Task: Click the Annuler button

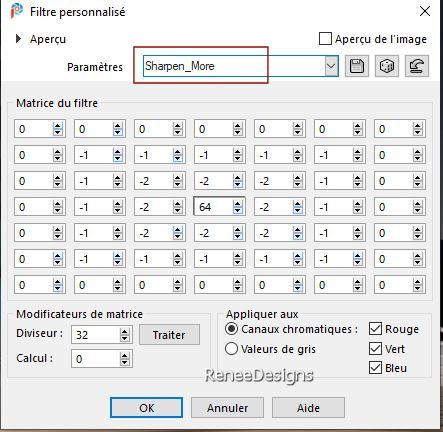Action: (x=227, y=408)
